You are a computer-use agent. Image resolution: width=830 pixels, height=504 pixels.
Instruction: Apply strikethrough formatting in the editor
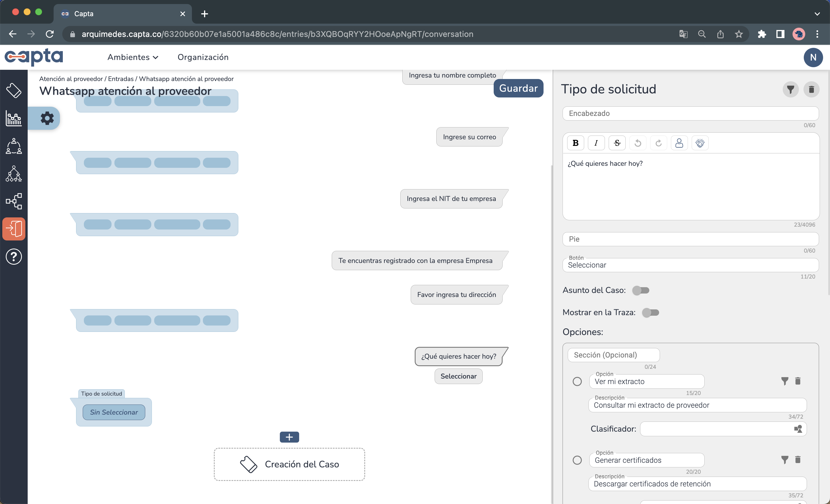[617, 142]
